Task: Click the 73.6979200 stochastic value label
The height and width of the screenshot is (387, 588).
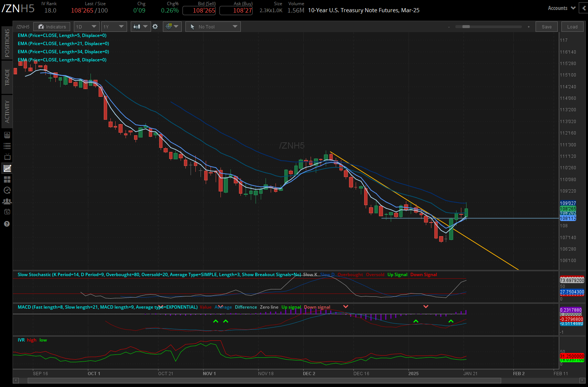Action: [572, 280]
